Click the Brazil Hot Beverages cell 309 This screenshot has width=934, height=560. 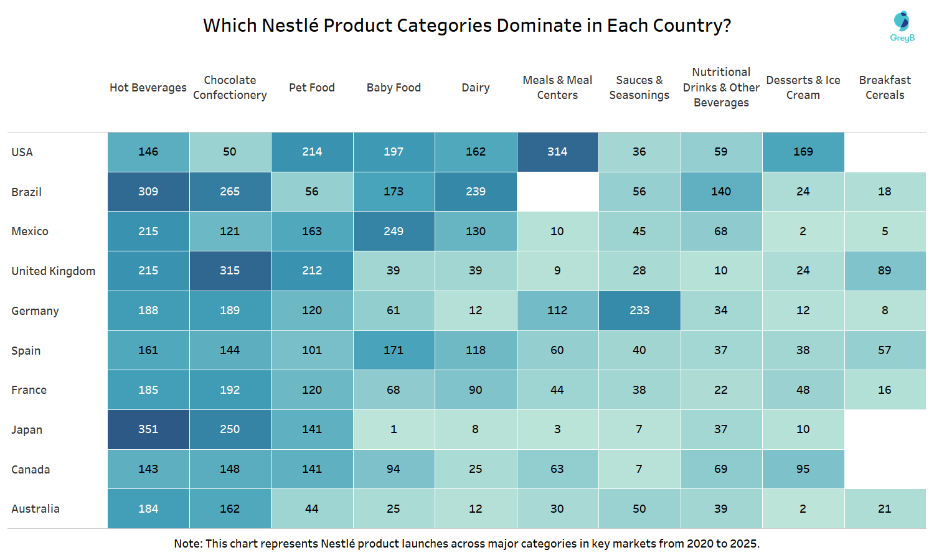[x=148, y=192]
